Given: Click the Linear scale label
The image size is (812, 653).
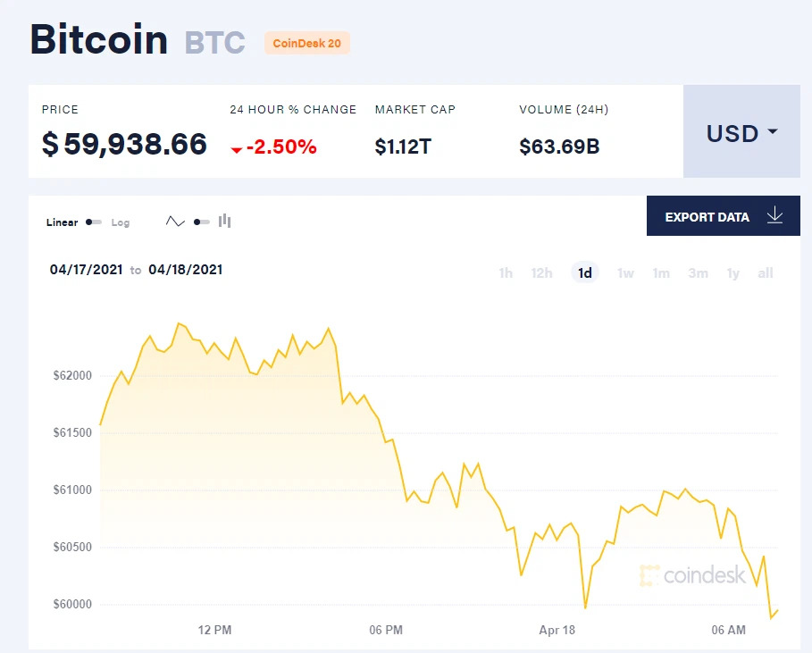Looking at the screenshot, I should 62,222.
